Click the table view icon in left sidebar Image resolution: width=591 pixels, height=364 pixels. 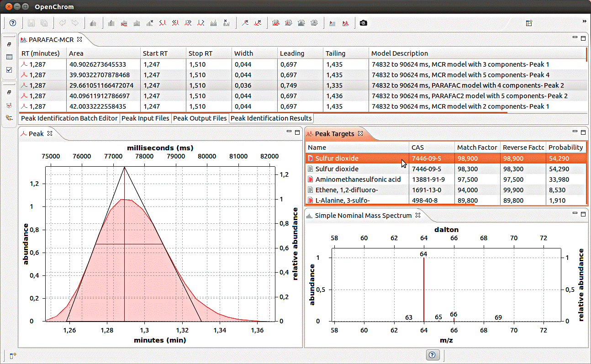point(9,57)
